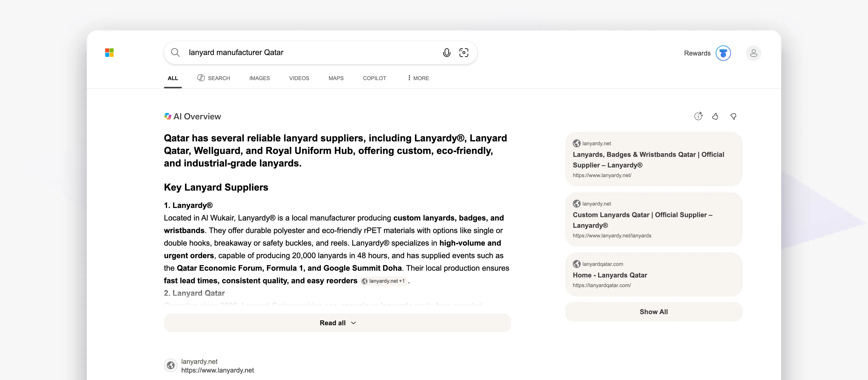Image resolution: width=868 pixels, height=380 pixels.
Task: Start voice search with the microphone icon
Action: pyautogui.click(x=446, y=53)
